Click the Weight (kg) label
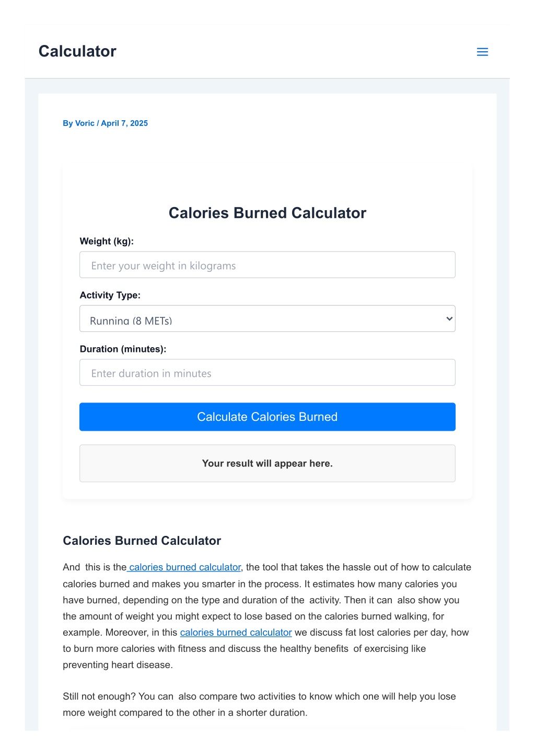Screen dimensions: 535x756 [x=107, y=242]
